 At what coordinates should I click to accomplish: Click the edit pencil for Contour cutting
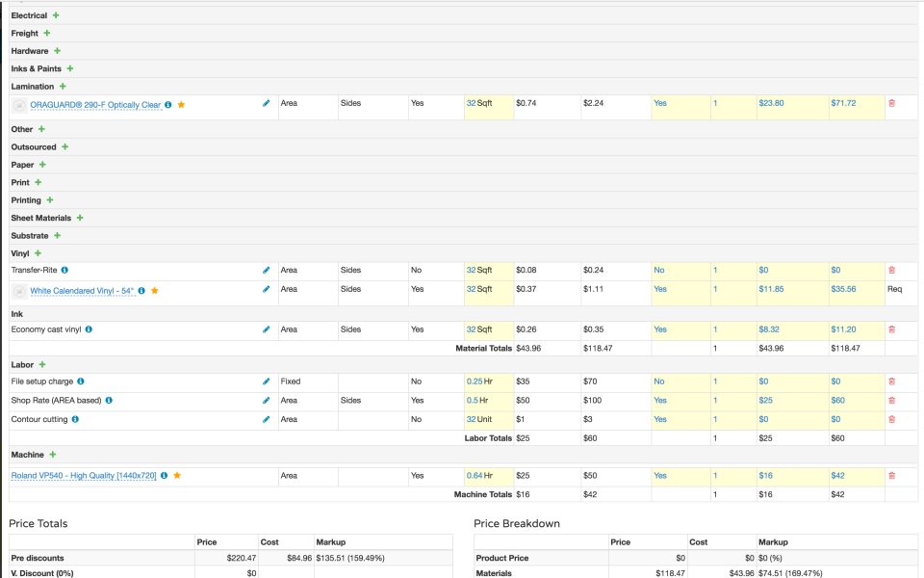tap(267, 418)
